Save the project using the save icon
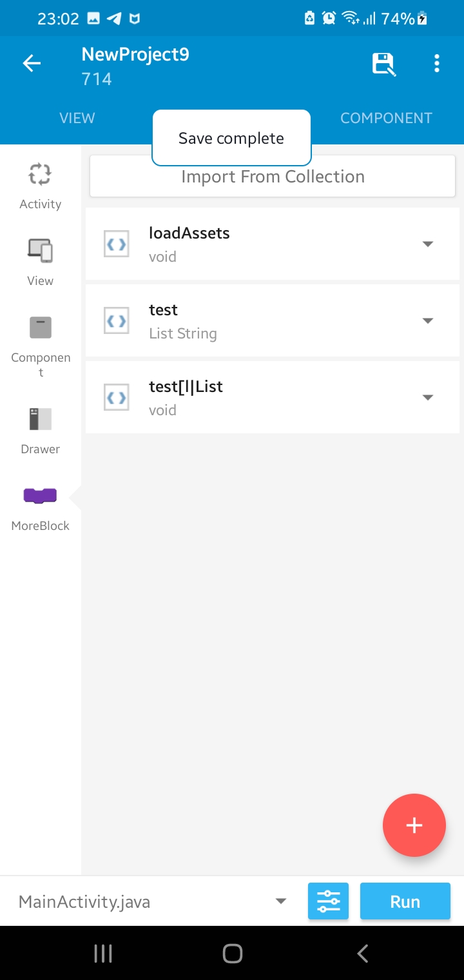The image size is (464, 980). [x=383, y=63]
